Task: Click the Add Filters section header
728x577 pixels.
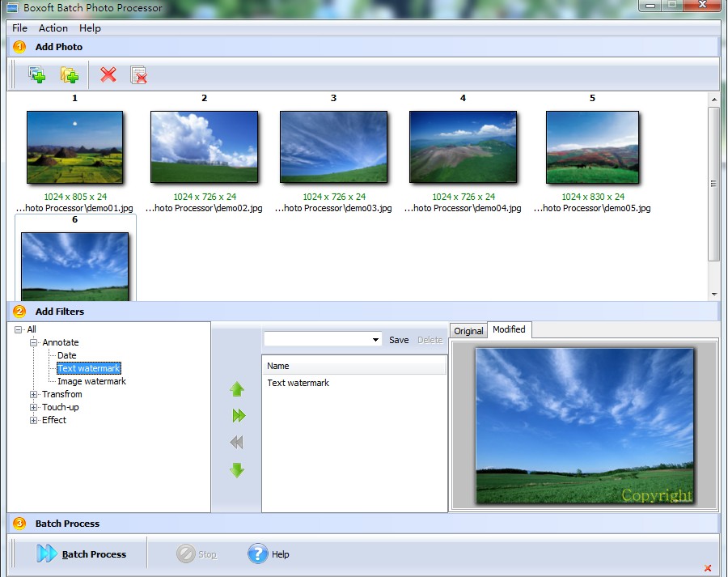Action: [x=363, y=312]
